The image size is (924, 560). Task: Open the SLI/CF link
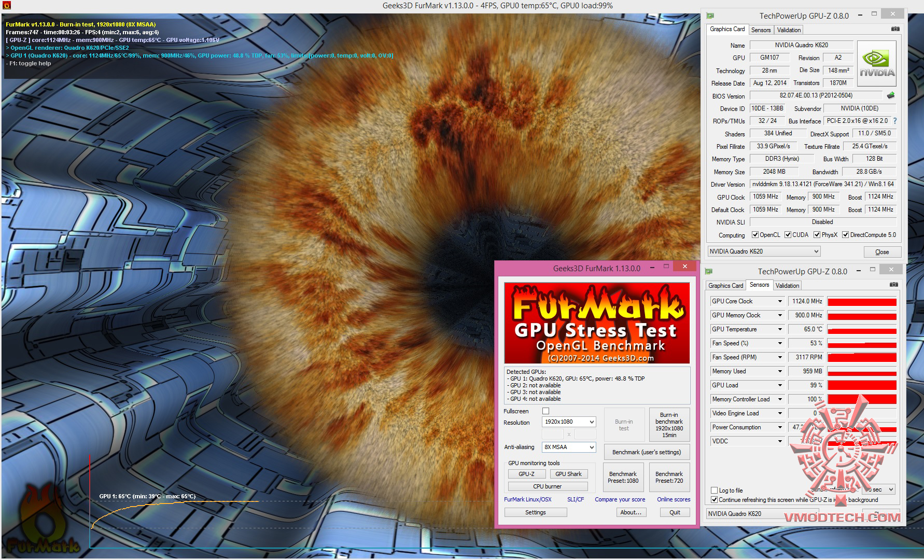pos(576,499)
